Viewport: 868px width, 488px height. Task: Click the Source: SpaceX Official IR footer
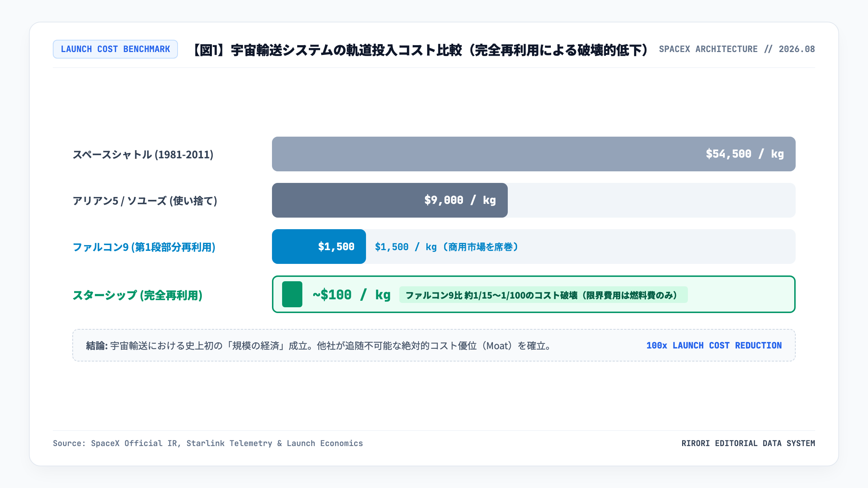click(208, 443)
